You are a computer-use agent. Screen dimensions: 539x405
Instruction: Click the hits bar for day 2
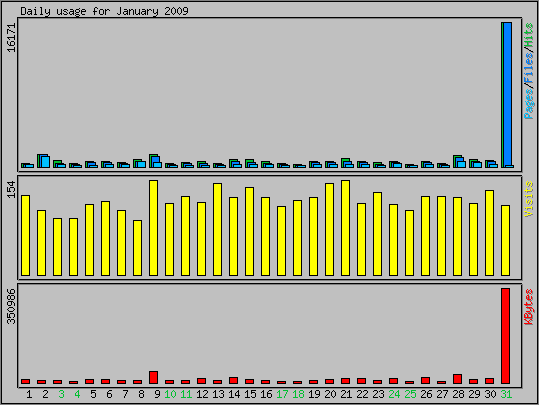[x=43, y=161]
